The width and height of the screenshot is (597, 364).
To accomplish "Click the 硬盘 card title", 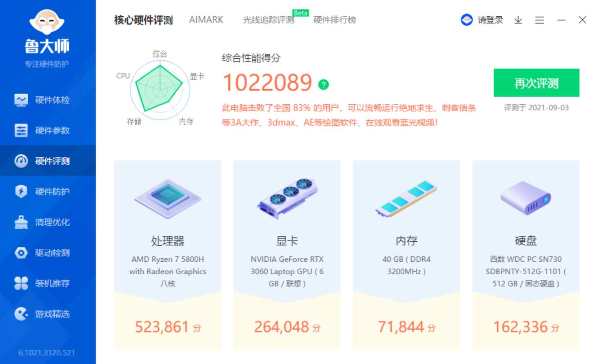I will [x=526, y=241].
